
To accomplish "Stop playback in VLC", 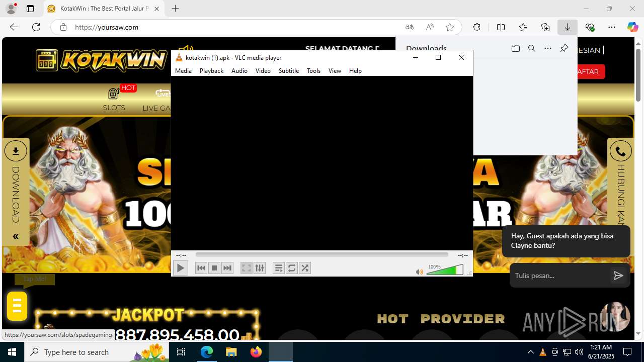I will 214,268.
